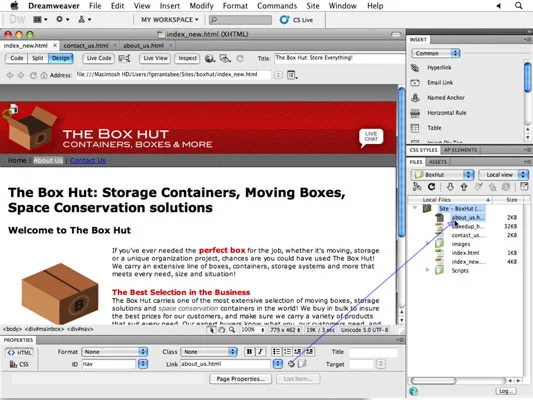Image resolution: width=533 pixels, height=400 pixels.
Task: Toggle Bold formatting in Properties
Action: [249, 352]
